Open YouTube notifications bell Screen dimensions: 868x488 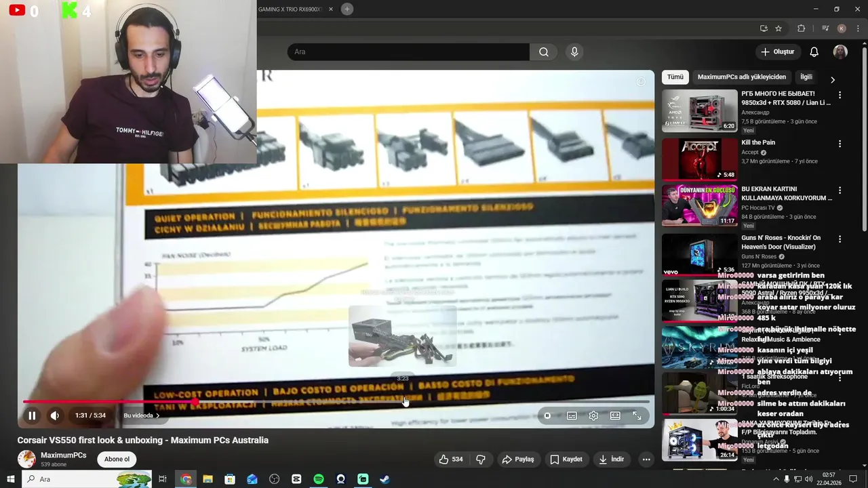tap(814, 52)
